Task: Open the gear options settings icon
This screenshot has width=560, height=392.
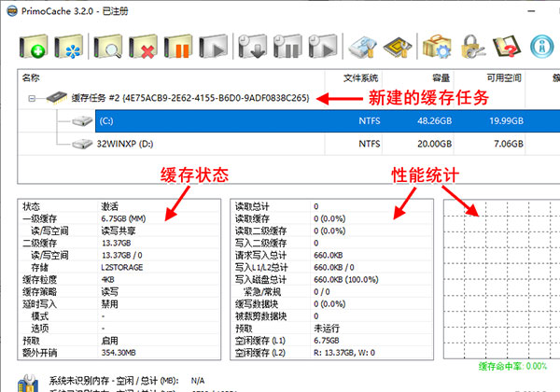Action: pyautogui.click(x=438, y=47)
